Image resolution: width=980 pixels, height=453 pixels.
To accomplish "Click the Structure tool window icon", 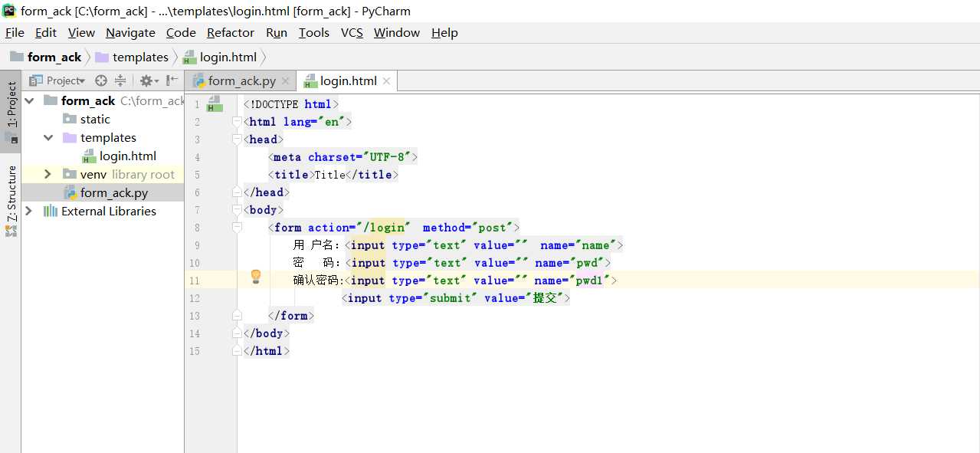I will coord(11,231).
